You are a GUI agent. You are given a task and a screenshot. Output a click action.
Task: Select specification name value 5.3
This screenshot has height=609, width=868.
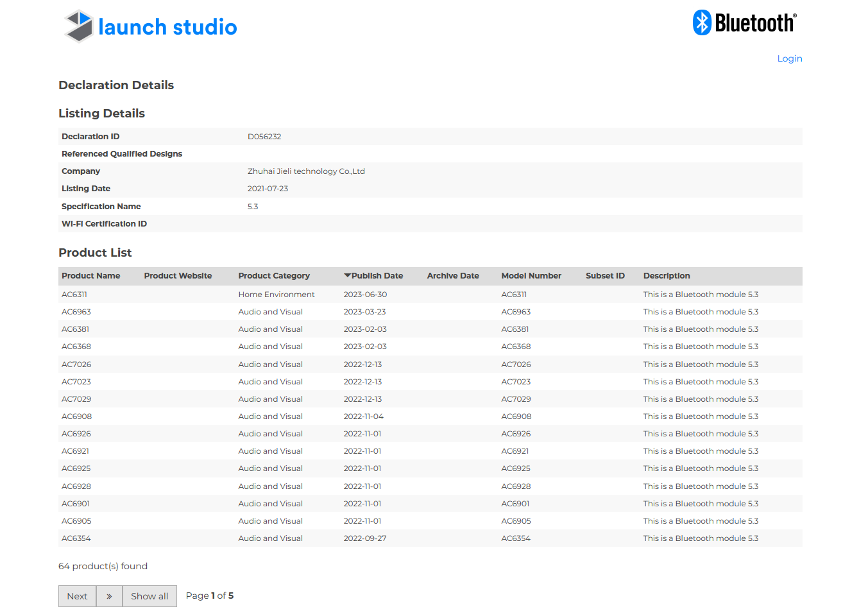pyautogui.click(x=253, y=207)
